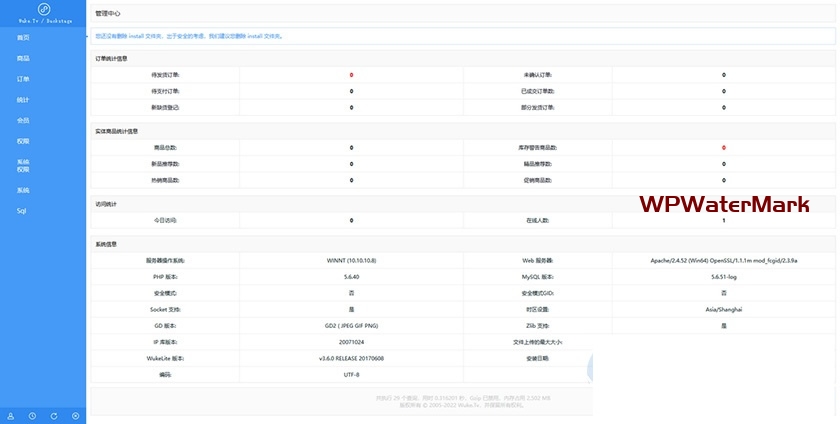Select the 权限 sidebar item
The width and height of the screenshot is (840, 424).
23,141
